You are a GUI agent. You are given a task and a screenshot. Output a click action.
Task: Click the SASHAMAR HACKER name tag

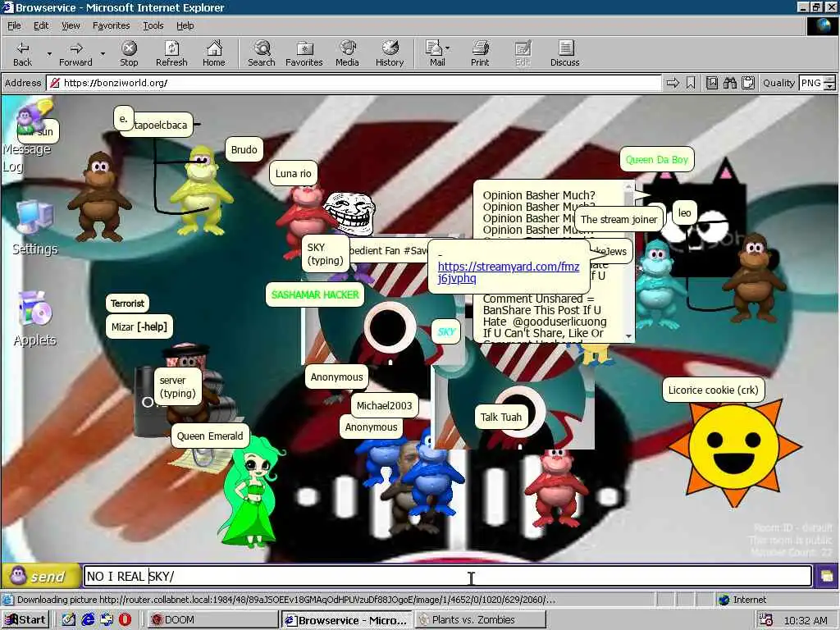coord(315,294)
